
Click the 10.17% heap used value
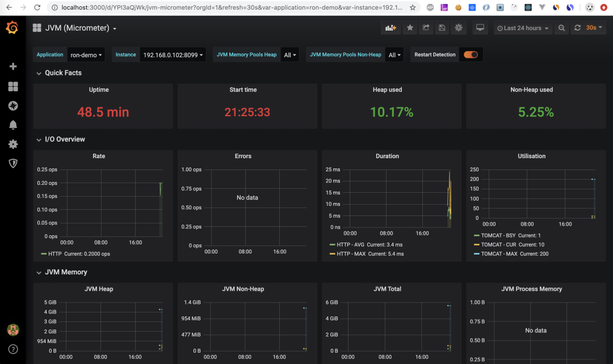click(392, 112)
